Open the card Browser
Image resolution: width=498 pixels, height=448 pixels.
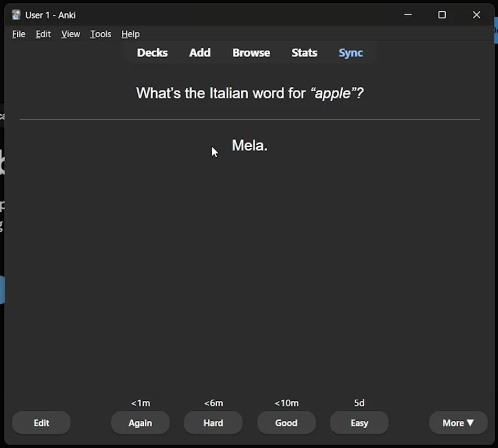[x=251, y=52]
